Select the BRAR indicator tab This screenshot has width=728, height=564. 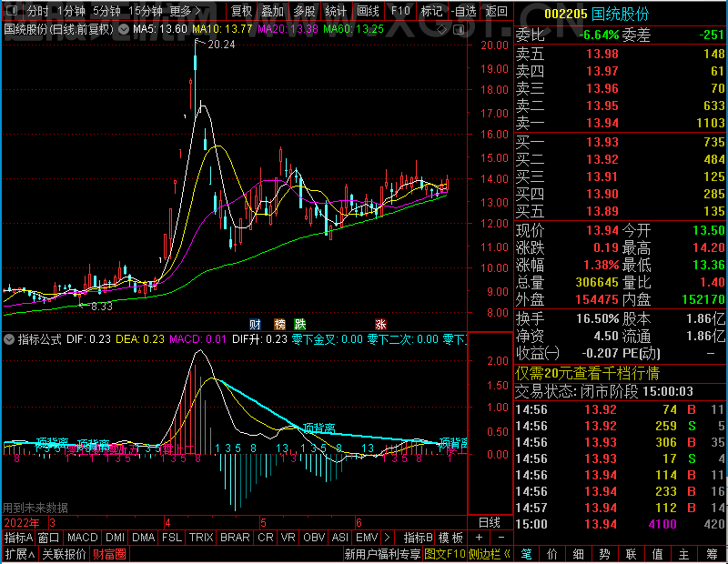tap(235, 538)
